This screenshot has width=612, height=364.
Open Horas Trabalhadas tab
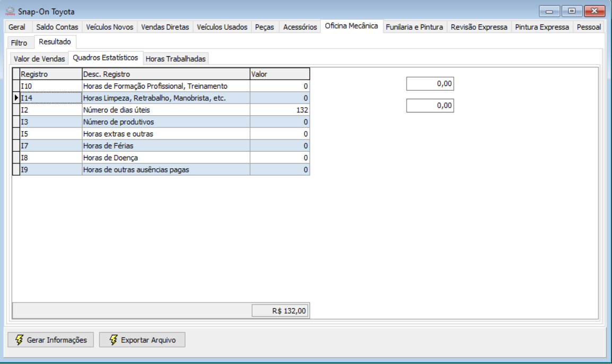(x=176, y=59)
